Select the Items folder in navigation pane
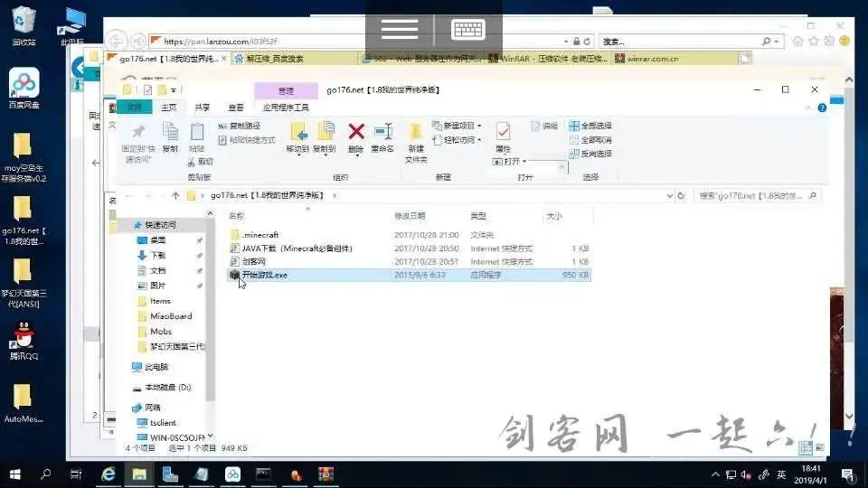Screen dimensions: 868x488 (160, 301)
